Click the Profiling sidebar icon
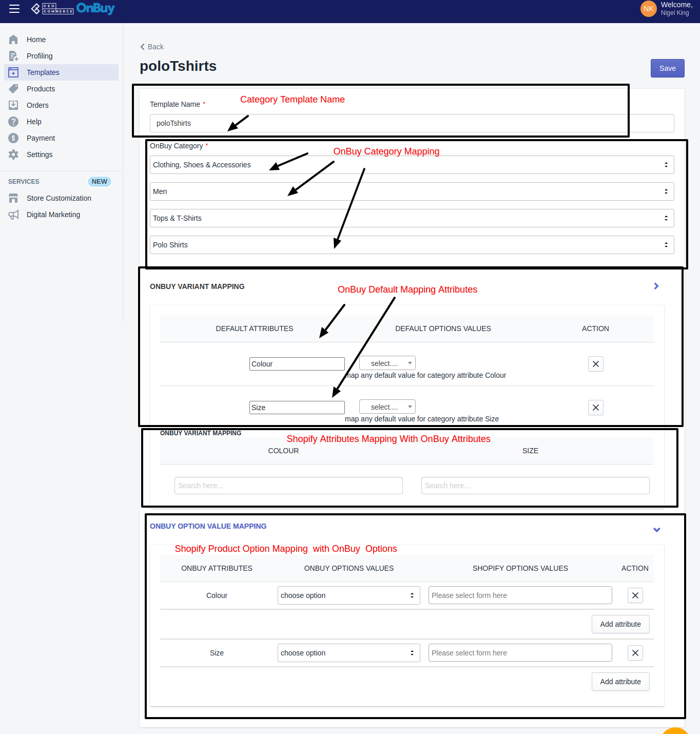Screen dimensions: 700x734 13,56
